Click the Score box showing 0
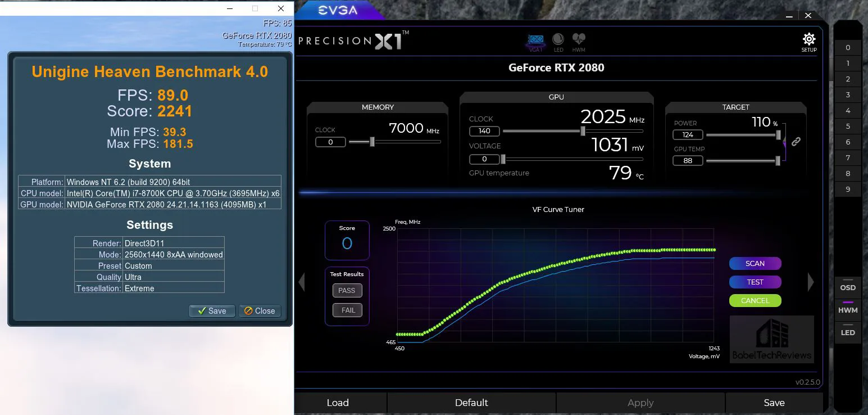This screenshot has width=868, height=415. point(347,240)
